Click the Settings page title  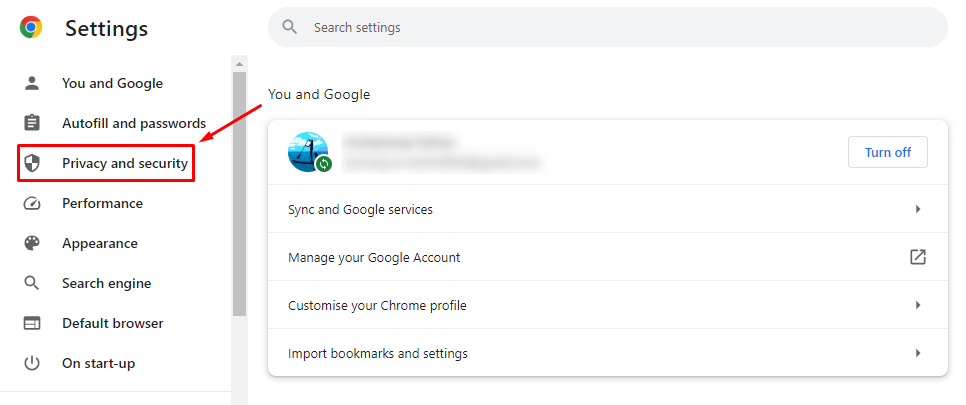tap(107, 28)
